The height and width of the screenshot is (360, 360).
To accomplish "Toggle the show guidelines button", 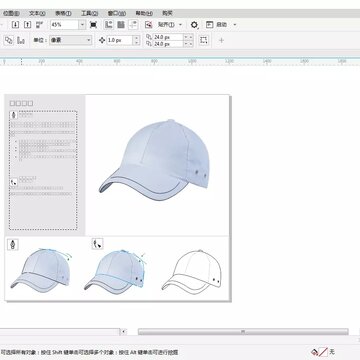I will [x=133, y=25].
